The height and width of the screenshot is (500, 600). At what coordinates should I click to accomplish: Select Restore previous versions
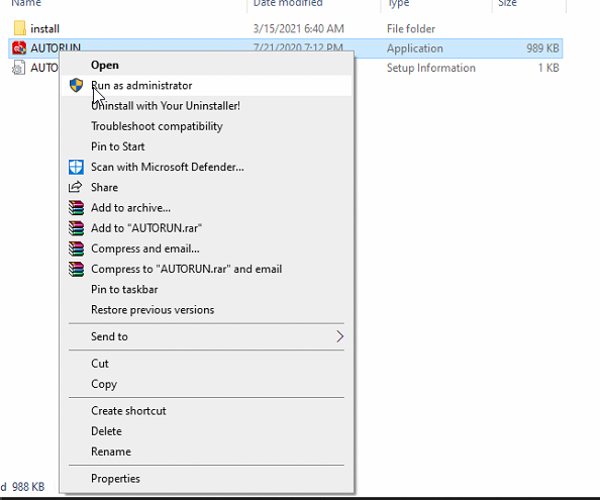click(x=152, y=310)
